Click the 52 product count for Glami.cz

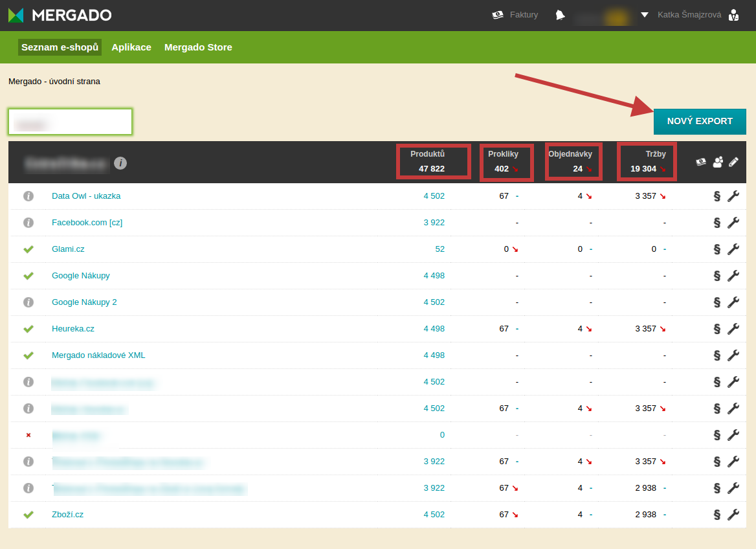point(439,249)
